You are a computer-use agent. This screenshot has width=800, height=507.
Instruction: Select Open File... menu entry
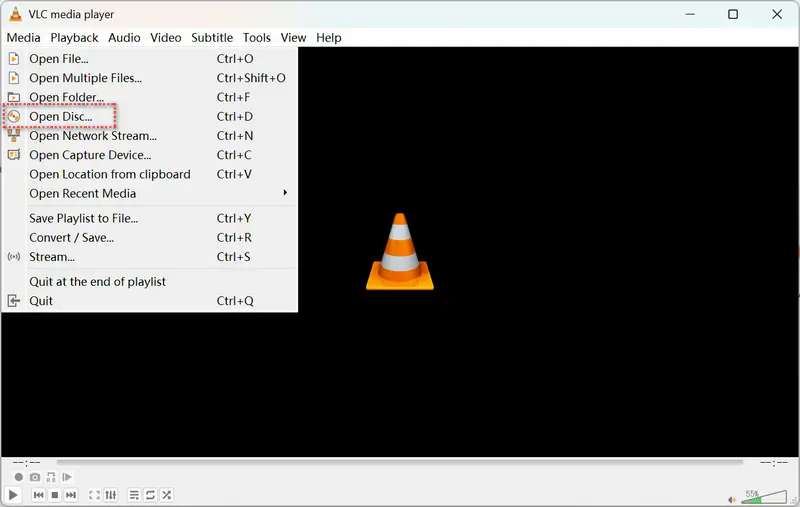tap(150, 59)
